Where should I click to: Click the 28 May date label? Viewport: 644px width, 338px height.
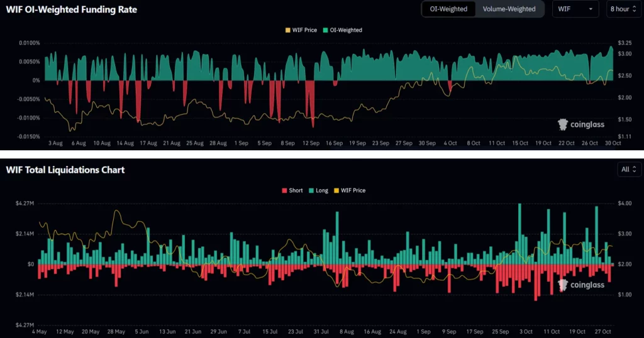[x=116, y=332]
